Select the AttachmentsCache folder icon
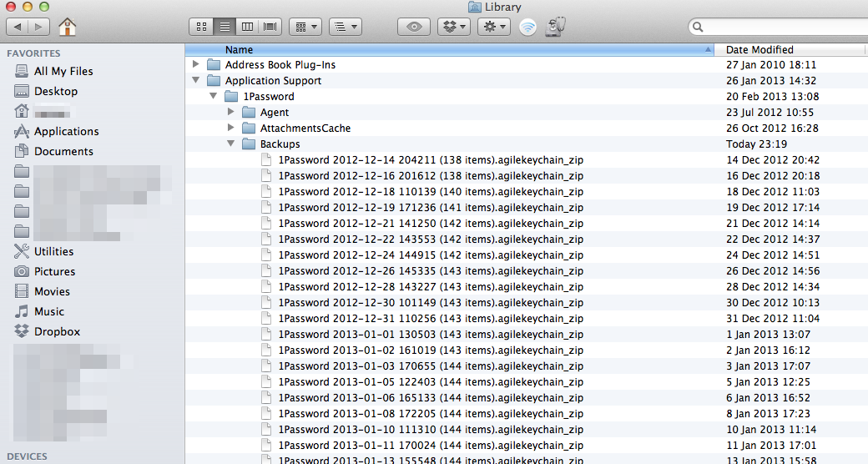The height and width of the screenshot is (464, 868). pos(249,129)
